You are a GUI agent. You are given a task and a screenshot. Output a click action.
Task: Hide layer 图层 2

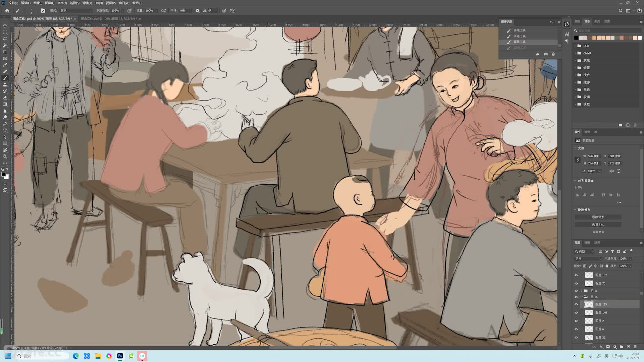pyautogui.click(x=576, y=321)
